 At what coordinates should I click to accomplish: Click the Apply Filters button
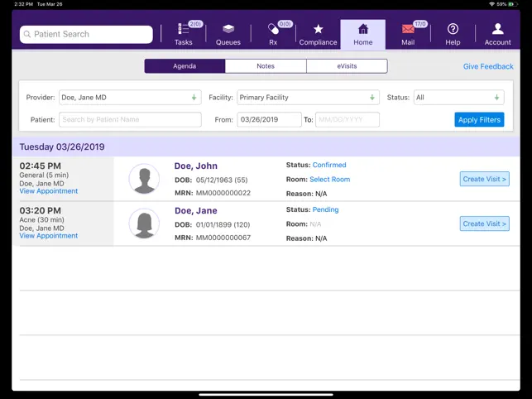click(x=479, y=119)
